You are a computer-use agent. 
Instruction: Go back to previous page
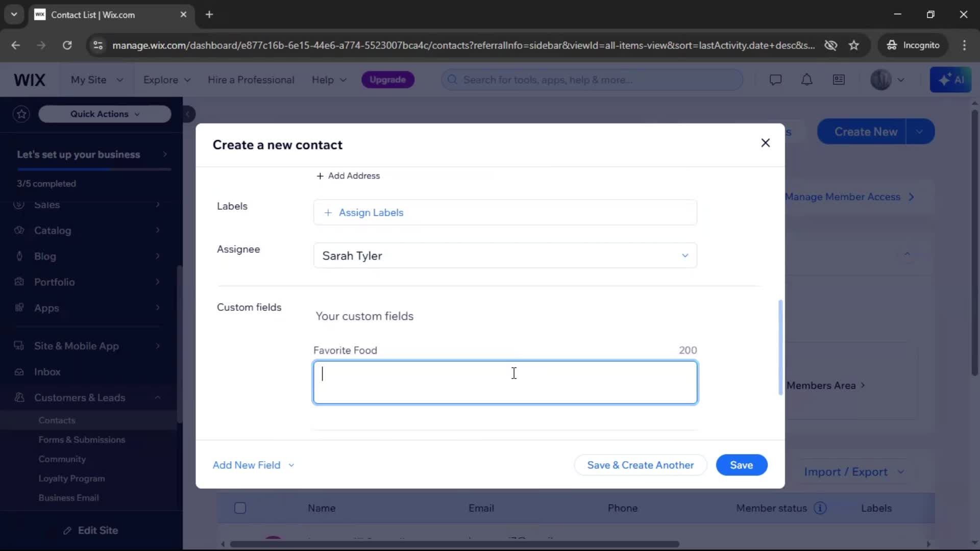tap(16, 45)
